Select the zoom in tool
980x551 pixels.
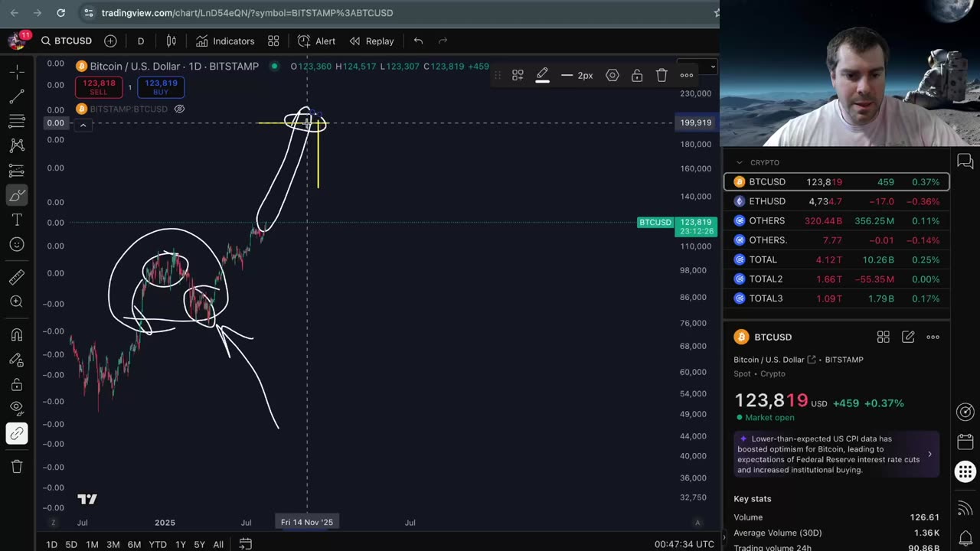(17, 302)
